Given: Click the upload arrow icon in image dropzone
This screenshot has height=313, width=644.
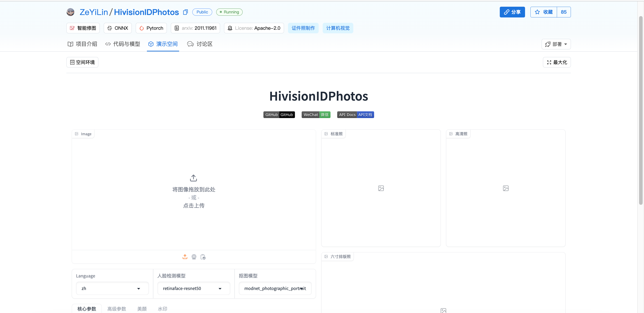Looking at the screenshot, I should (x=193, y=178).
